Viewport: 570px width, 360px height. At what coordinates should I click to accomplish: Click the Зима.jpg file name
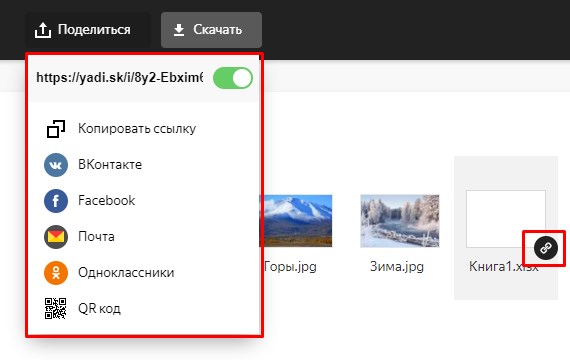[397, 267]
